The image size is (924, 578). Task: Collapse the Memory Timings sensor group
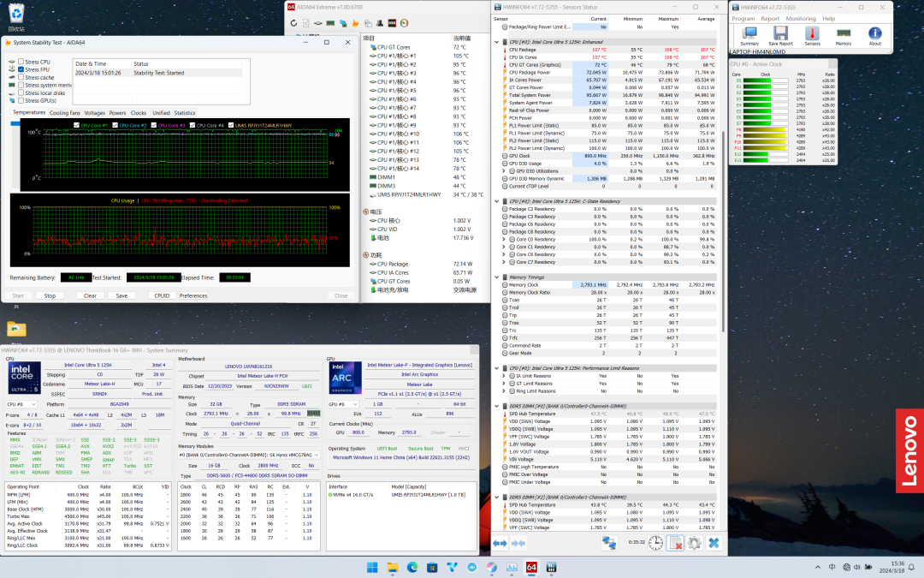point(497,277)
